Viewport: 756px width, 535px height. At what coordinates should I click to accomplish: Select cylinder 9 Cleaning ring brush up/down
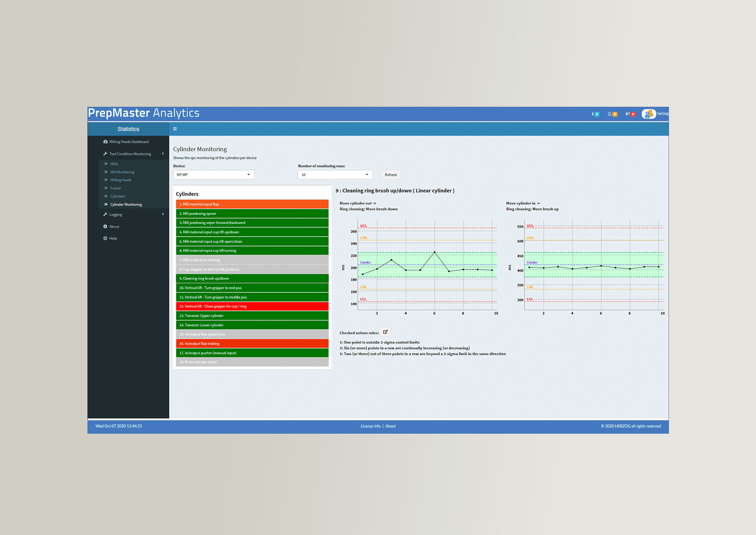[x=252, y=279]
